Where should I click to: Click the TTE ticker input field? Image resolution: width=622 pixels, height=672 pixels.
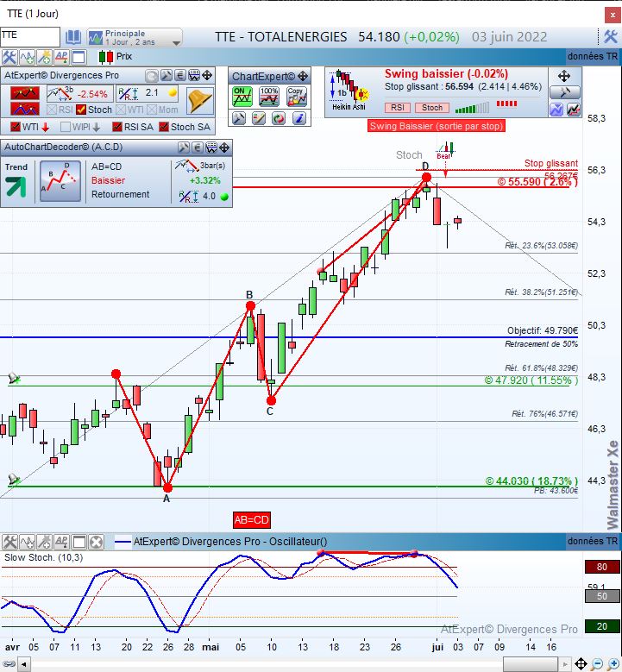tap(30, 36)
